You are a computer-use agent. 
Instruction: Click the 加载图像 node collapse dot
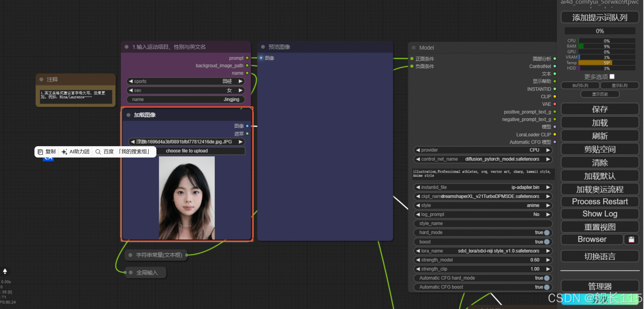pos(128,115)
